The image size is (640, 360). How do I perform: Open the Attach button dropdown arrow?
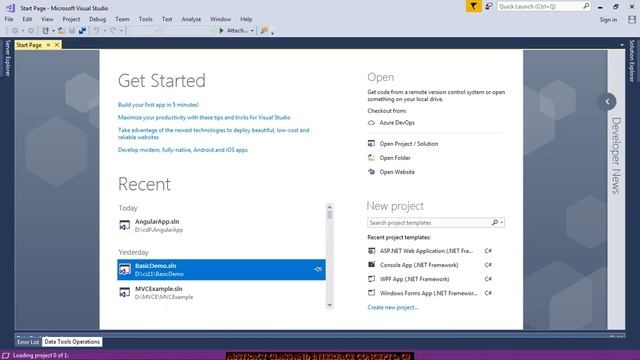252,31
